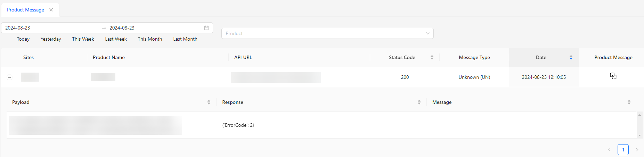The height and width of the screenshot is (157, 644).
Task: Click the copy Product Message icon
Action: (x=613, y=76)
